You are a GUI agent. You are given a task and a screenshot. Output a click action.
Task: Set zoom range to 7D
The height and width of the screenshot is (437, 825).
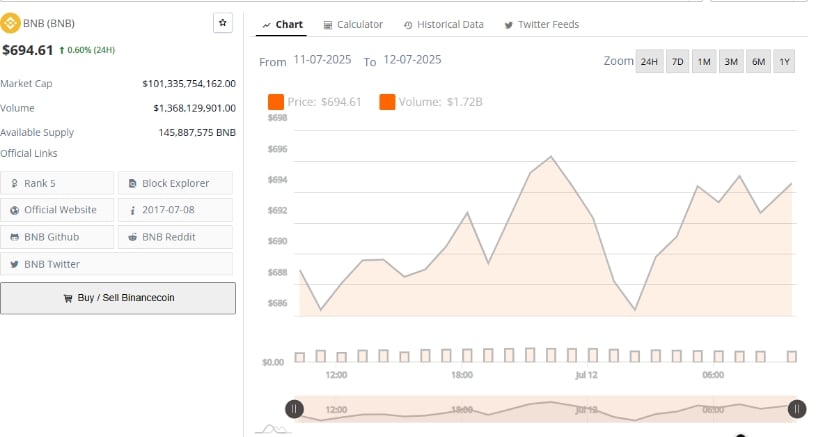click(677, 62)
